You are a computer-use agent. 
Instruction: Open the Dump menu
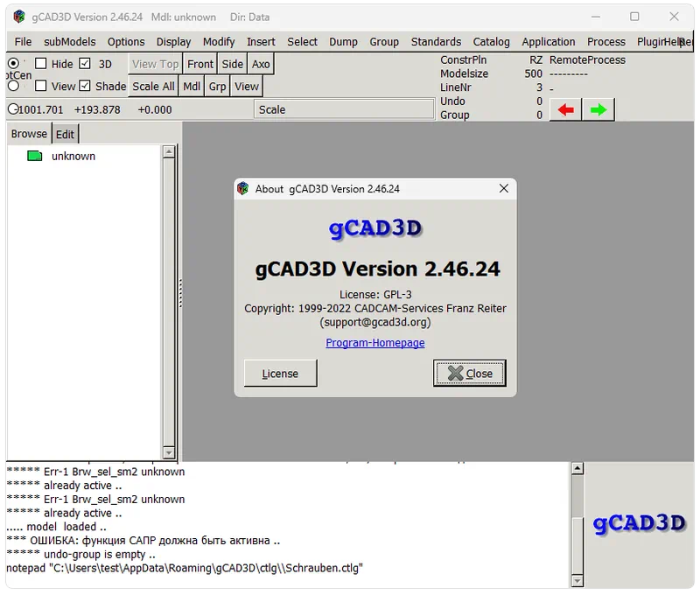343,41
